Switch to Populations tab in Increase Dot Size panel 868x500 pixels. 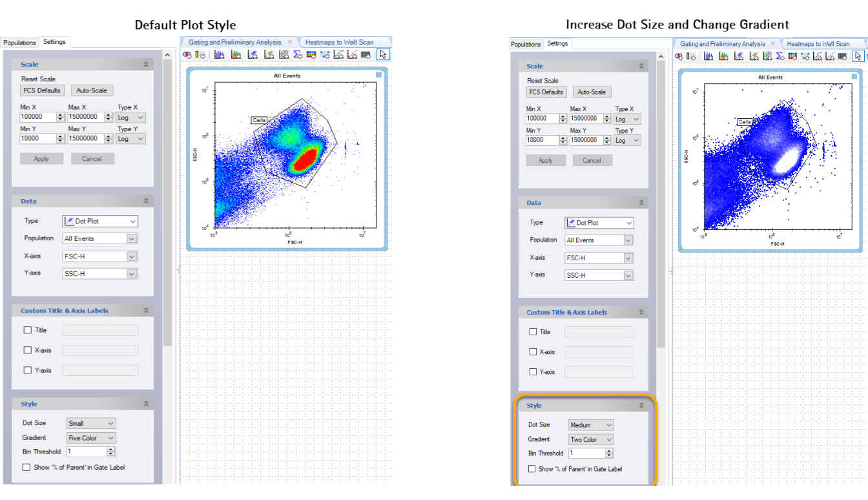tap(526, 45)
